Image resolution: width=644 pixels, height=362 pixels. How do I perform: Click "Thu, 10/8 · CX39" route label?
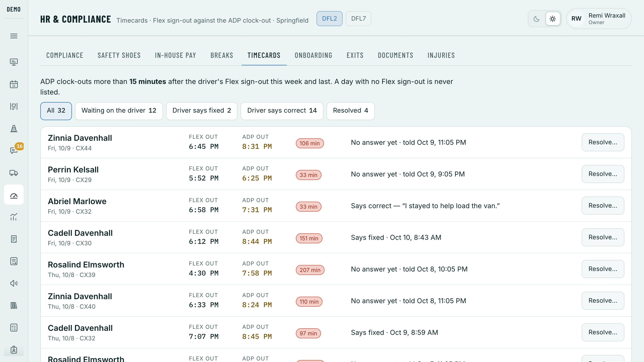tap(72, 275)
